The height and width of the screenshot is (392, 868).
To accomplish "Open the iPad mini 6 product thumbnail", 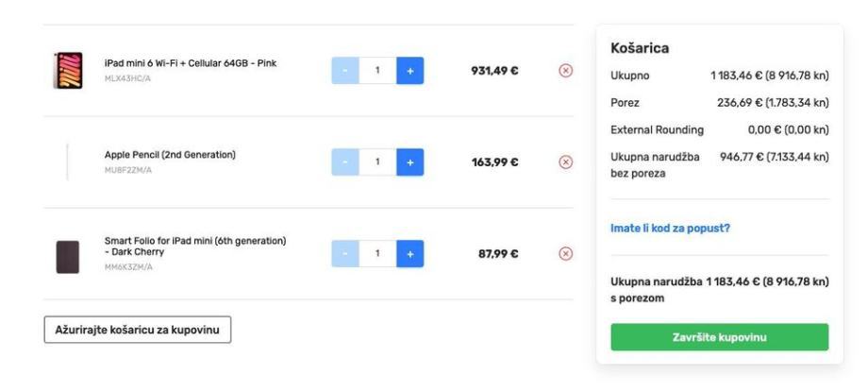I will click(68, 71).
